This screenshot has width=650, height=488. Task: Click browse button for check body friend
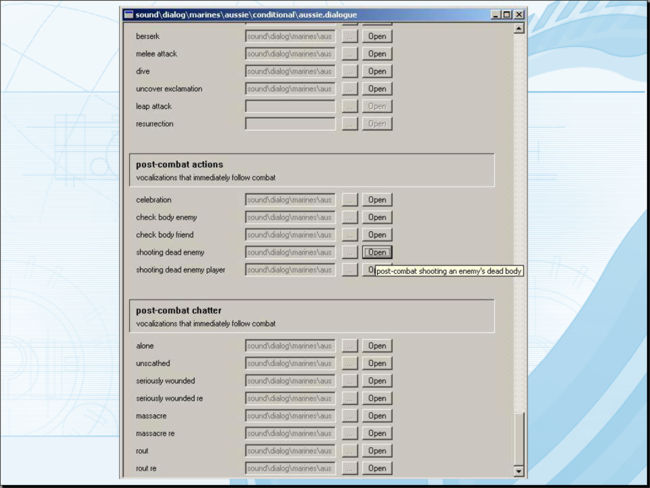tap(349, 235)
